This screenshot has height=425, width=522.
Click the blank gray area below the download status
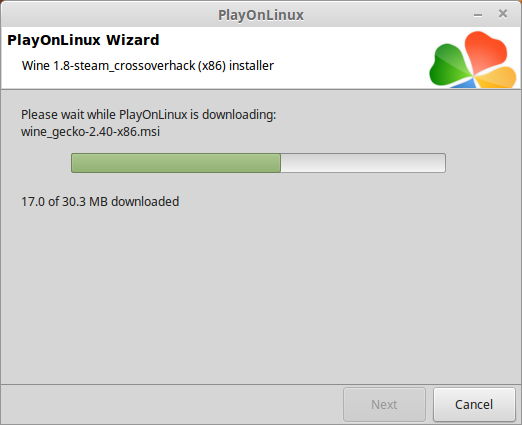pyautogui.click(x=261, y=293)
